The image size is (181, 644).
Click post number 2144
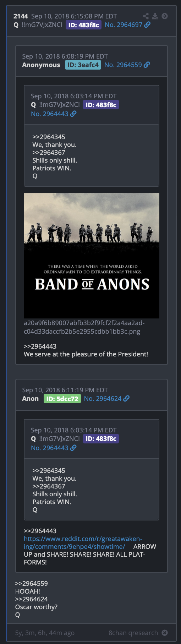[21, 16]
